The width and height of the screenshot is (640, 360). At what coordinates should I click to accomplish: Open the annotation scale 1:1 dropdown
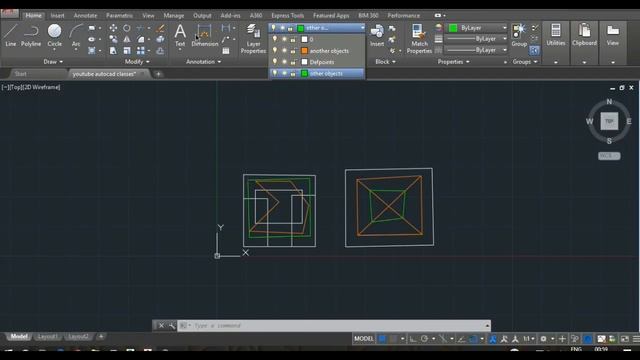tap(529, 339)
